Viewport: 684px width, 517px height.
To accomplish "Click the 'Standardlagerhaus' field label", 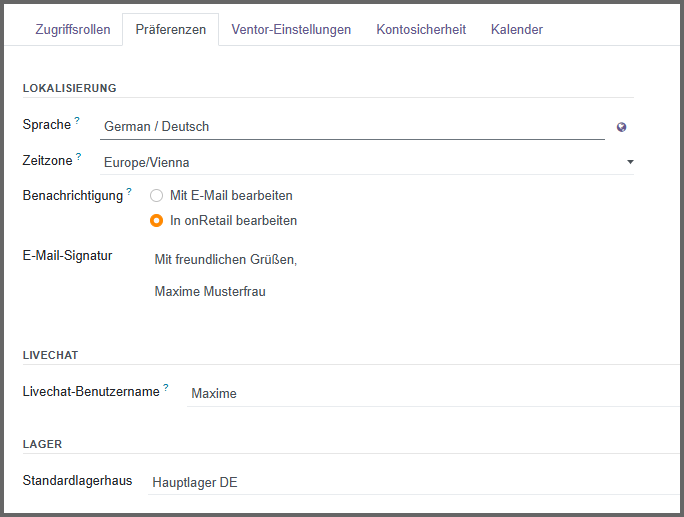I will [77, 481].
